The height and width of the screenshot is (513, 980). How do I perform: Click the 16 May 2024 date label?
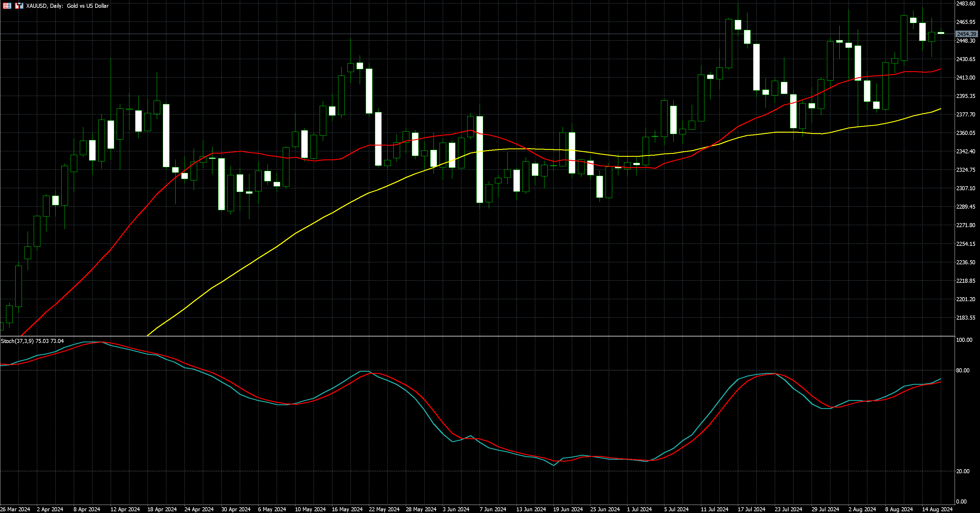(347, 509)
